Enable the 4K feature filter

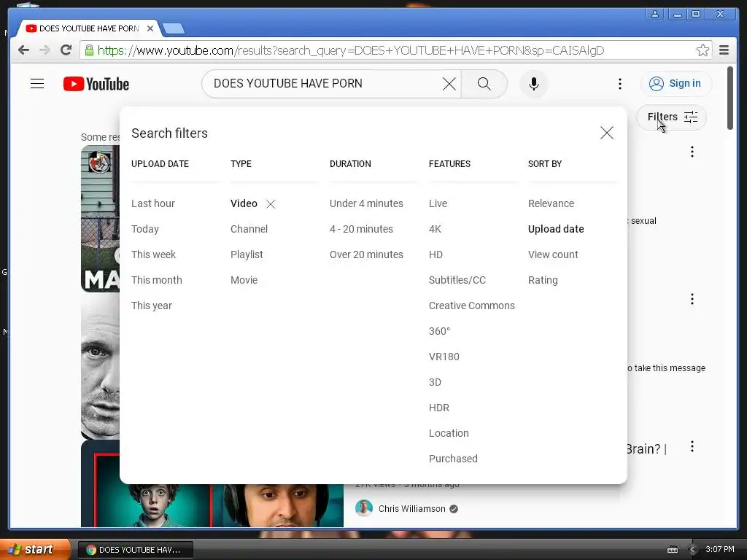coord(435,229)
